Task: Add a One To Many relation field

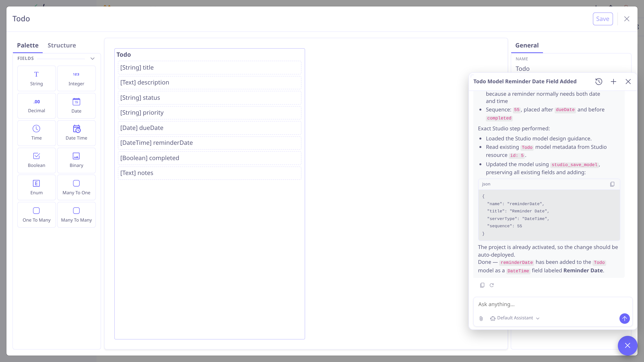Action: click(x=36, y=215)
